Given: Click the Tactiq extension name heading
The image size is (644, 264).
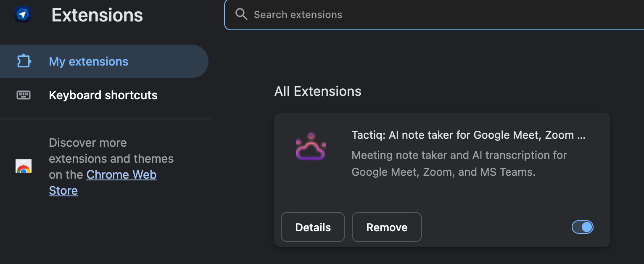Looking at the screenshot, I should pos(468,135).
